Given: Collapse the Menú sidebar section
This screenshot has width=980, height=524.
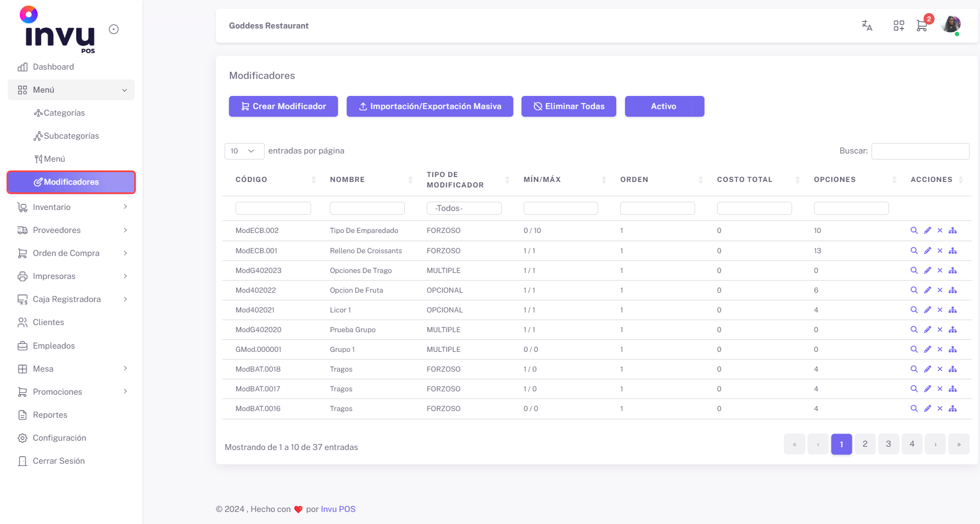Looking at the screenshot, I should pos(71,90).
